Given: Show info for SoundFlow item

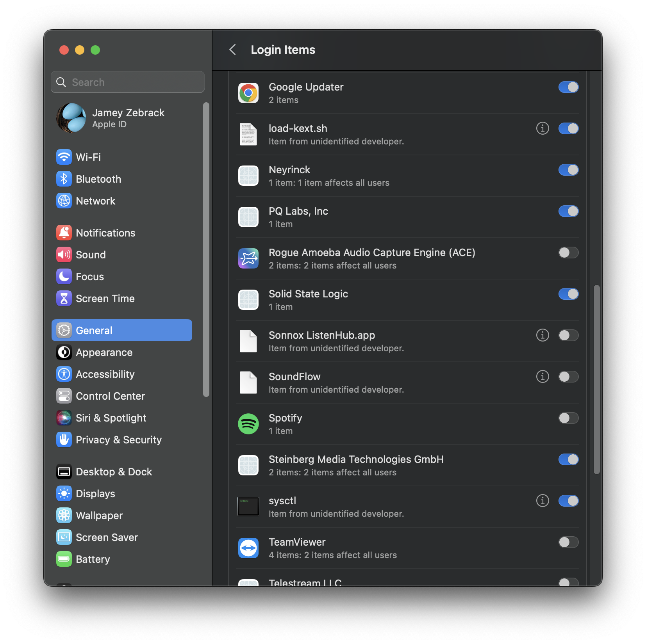Looking at the screenshot, I should [542, 376].
